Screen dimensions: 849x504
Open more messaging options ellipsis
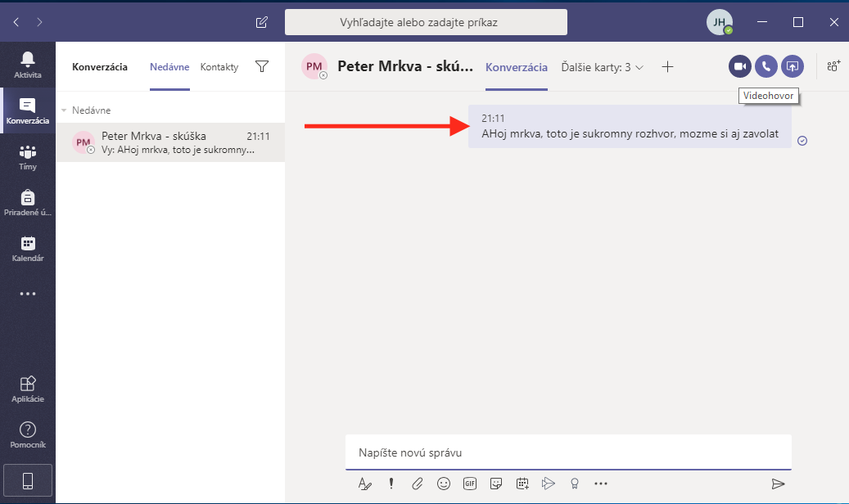click(x=601, y=484)
